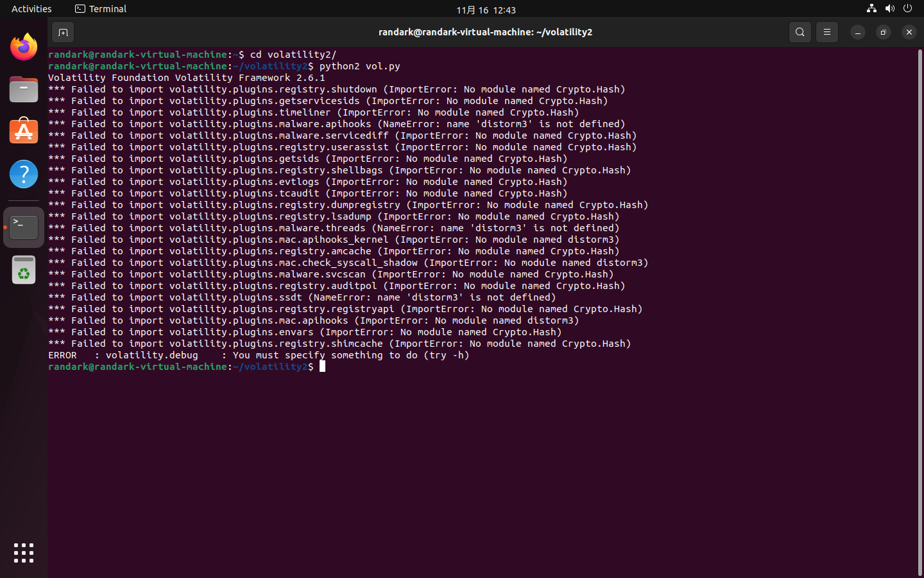
Task: Open the Terminal app menu in top bar
Action: pos(101,9)
